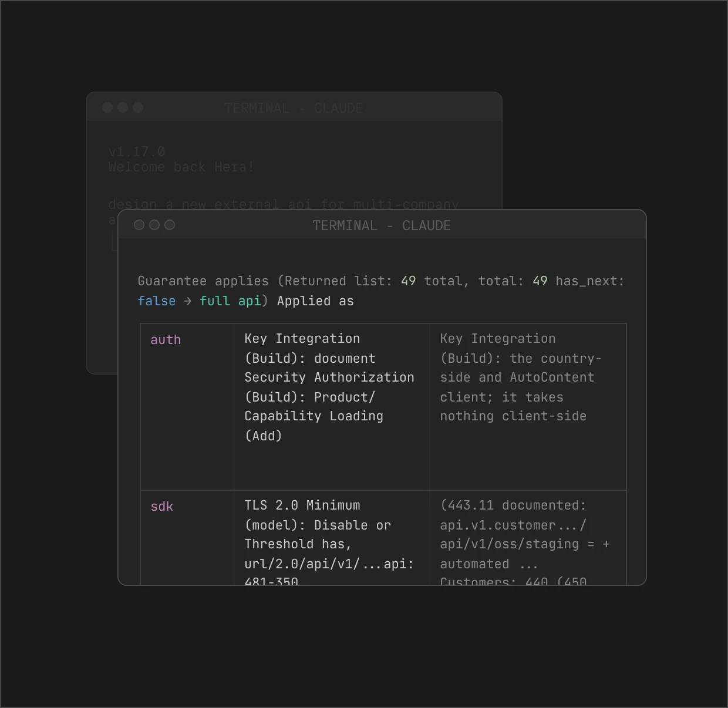Screen dimensions: 728x708
Task: Click the 'side and AutoContent' cell text
Action: pos(517,377)
